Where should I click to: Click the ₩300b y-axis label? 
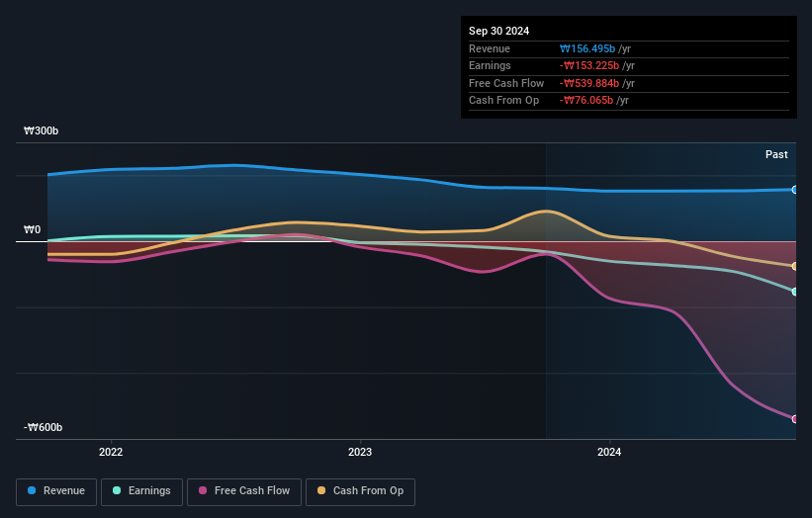pos(41,130)
